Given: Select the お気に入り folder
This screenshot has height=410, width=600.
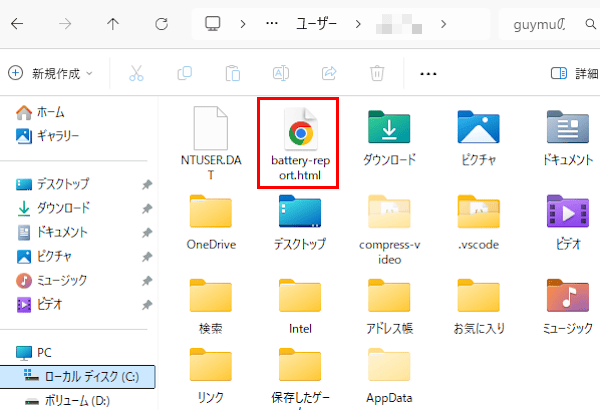Looking at the screenshot, I should click(478, 307).
